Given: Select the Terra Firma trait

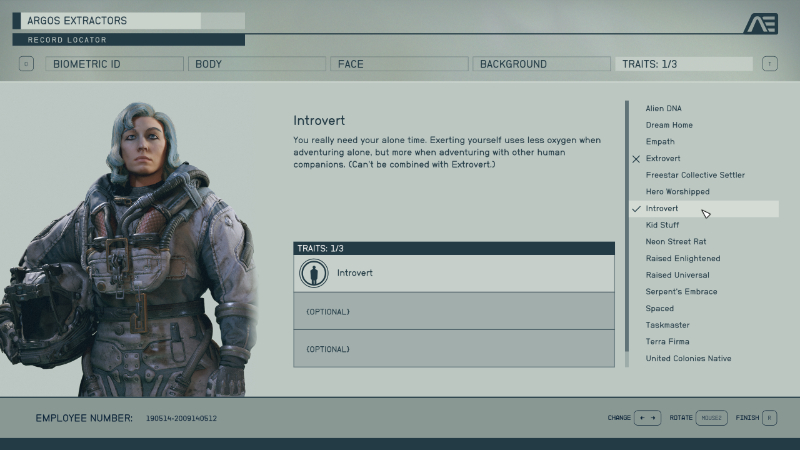Looking at the screenshot, I should coord(667,341).
